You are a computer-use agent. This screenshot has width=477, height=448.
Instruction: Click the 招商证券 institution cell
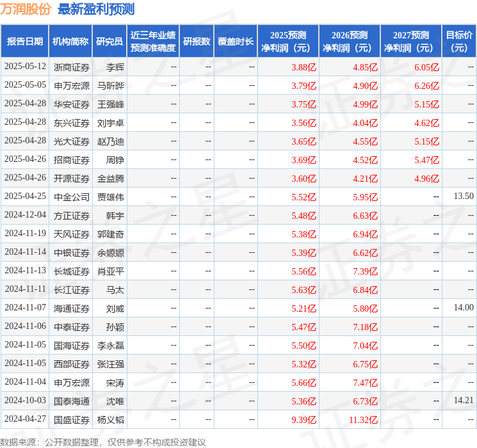(72, 159)
